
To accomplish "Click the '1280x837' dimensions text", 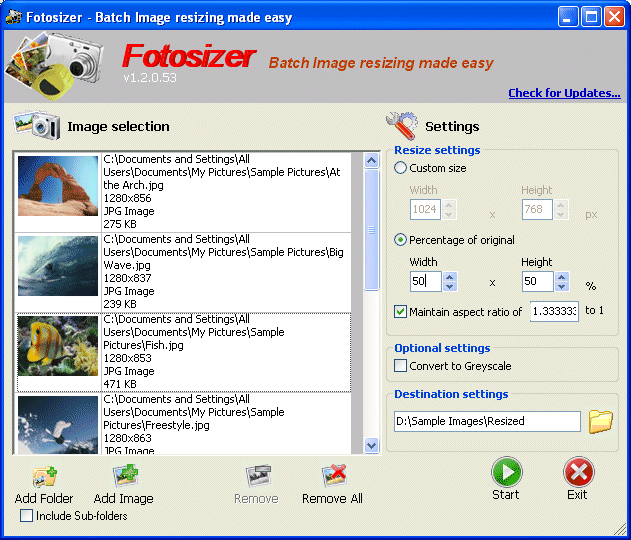I will tap(127, 278).
